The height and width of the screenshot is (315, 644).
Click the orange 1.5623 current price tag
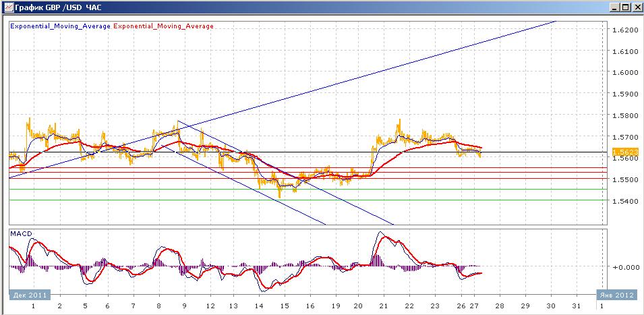(626, 152)
